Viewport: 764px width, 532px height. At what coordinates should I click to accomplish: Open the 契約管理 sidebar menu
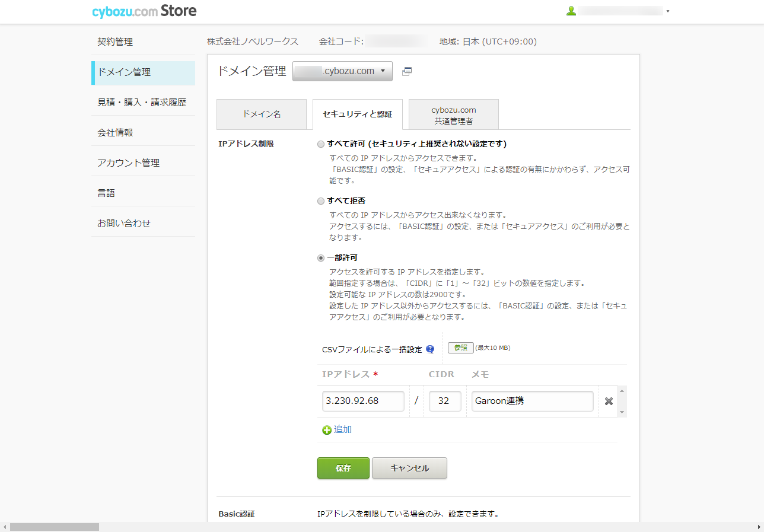pos(143,42)
